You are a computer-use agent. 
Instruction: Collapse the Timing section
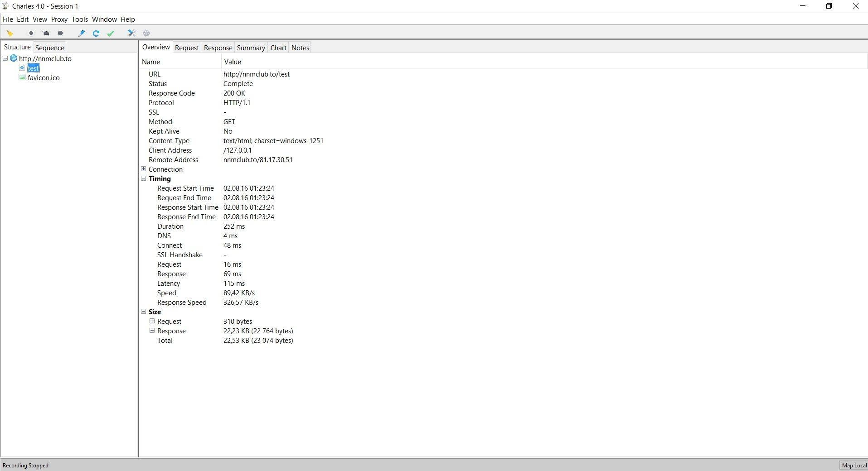point(144,178)
